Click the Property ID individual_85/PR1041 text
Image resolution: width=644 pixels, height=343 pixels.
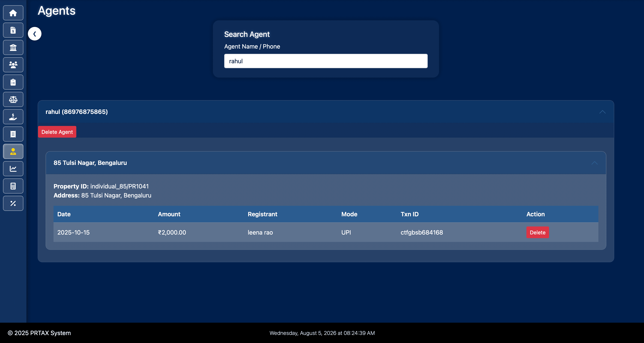click(101, 186)
